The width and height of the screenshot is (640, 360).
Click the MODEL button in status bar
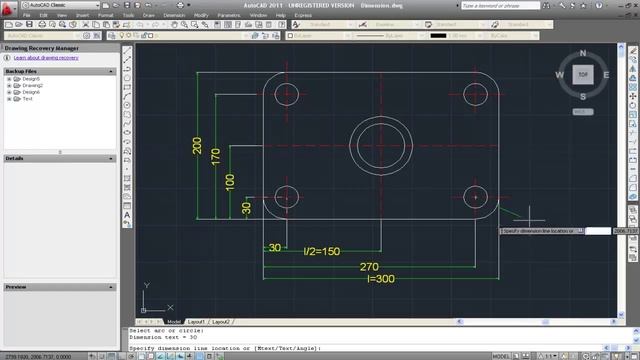click(x=501, y=356)
